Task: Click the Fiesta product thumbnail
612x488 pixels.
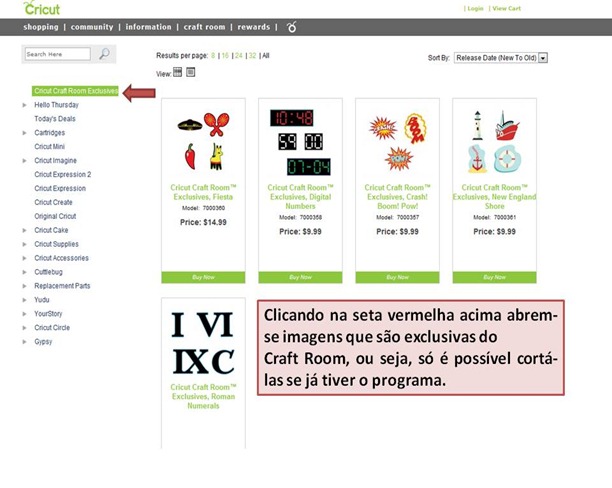Action: pyautogui.click(x=203, y=141)
